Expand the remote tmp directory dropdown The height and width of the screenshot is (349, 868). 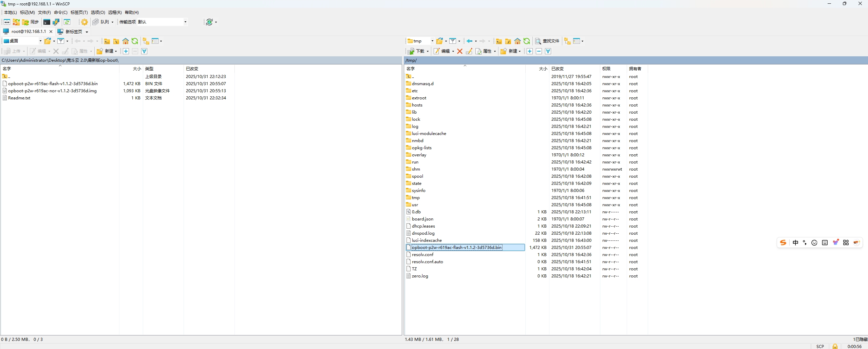[432, 41]
